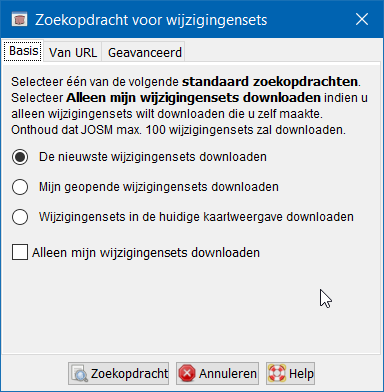The image size is (384, 392).
Task: Click the dialog title Zoekopdracht voor wijzigingensets
Action: click(x=151, y=20)
